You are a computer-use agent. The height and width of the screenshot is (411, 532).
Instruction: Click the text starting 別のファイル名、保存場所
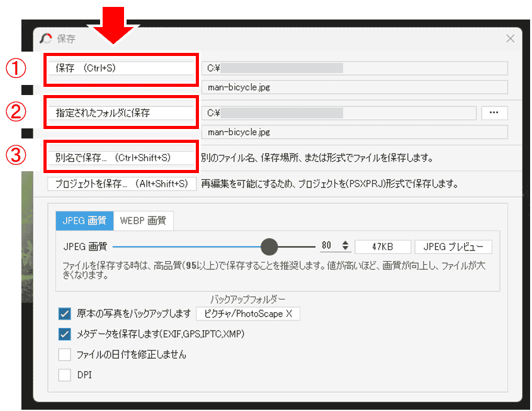[317, 158]
